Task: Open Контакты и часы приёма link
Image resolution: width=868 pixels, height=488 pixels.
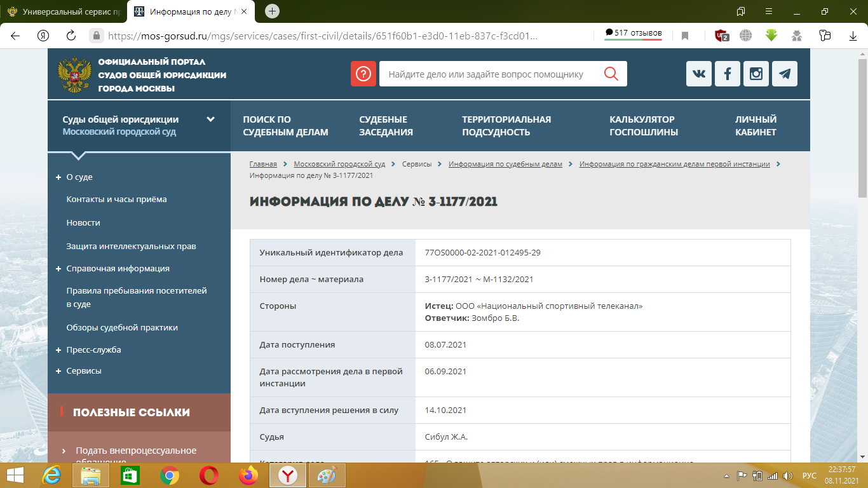Action: click(x=116, y=199)
